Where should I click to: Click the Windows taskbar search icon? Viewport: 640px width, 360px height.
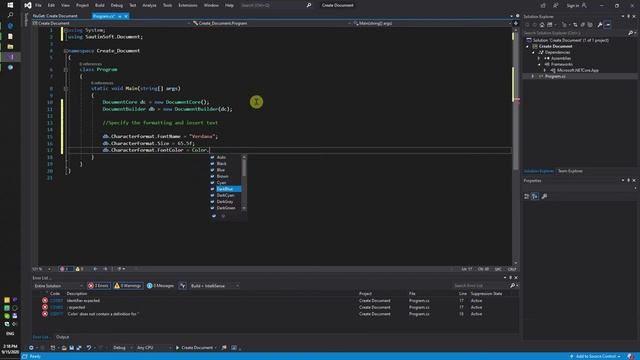coord(10,15)
